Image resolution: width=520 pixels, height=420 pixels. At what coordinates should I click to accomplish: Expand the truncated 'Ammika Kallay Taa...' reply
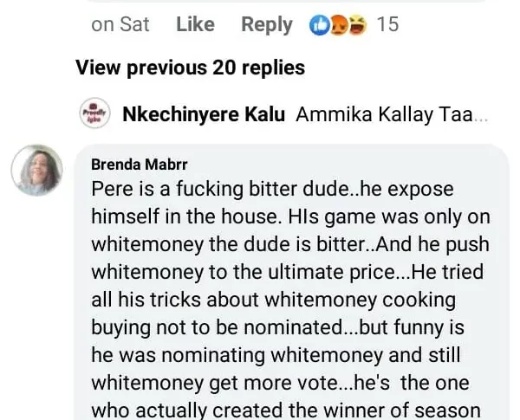(x=386, y=115)
